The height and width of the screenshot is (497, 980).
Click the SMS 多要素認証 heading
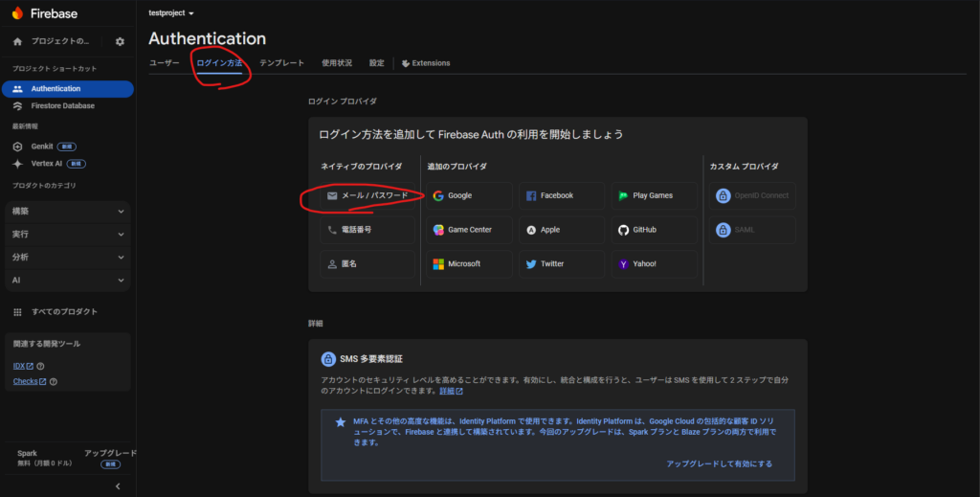[371, 359]
